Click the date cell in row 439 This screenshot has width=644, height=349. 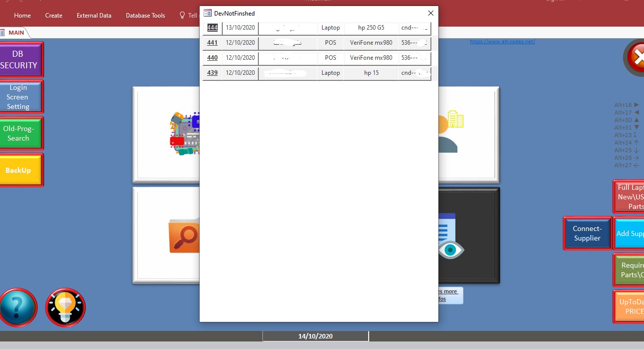click(x=240, y=73)
